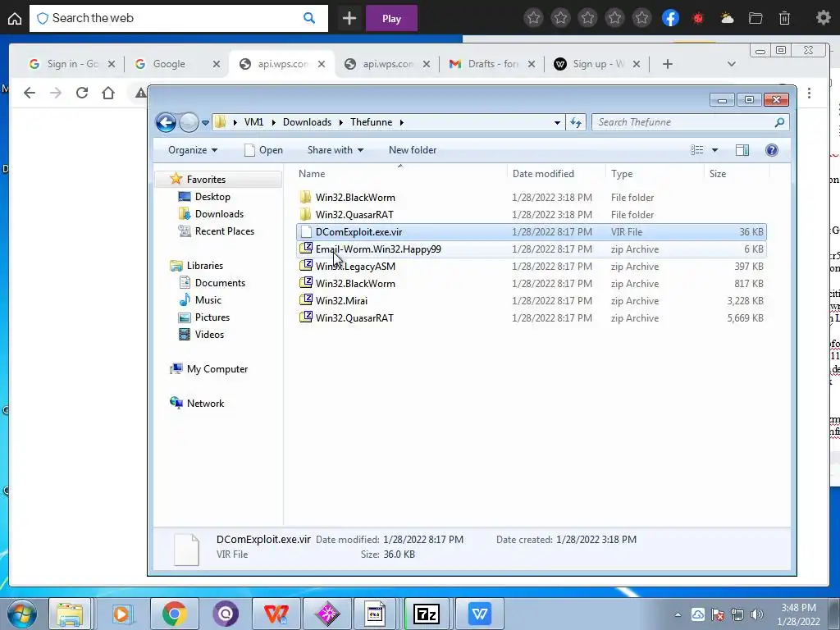Select VM1 in the address breadcrumb
Image resolution: width=840 pixels, height=630 pixels.
coord(254,122)
